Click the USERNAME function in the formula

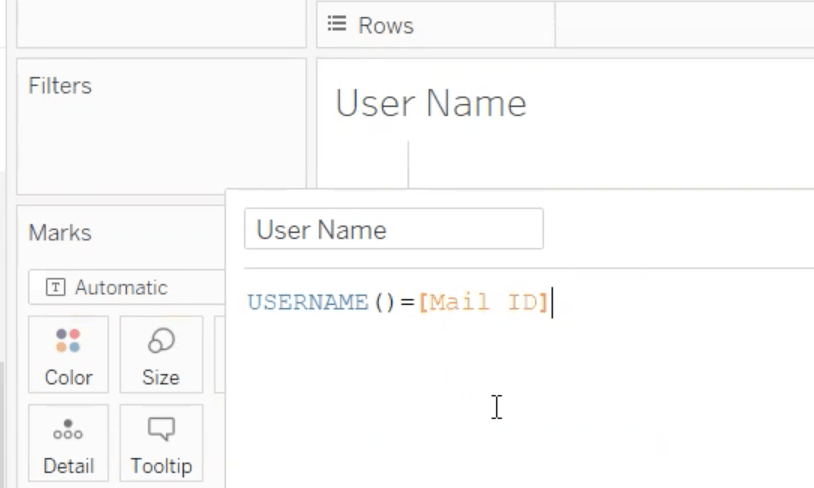pyautogui.click(x=308, y=302)
